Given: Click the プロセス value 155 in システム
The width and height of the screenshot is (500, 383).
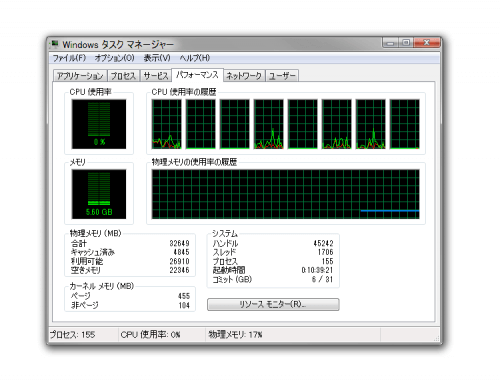Looking at the screenshot, I should pyautogui.click(x=328, y=261).
